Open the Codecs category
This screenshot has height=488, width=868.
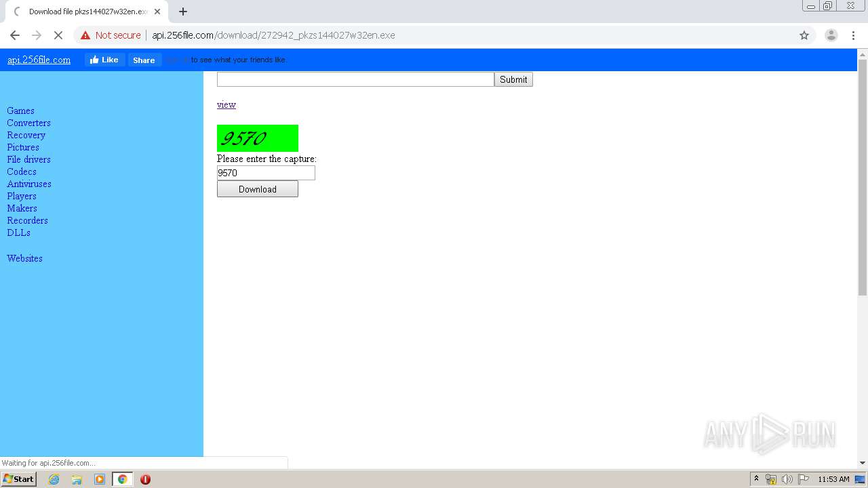click(x=22, y=171)
